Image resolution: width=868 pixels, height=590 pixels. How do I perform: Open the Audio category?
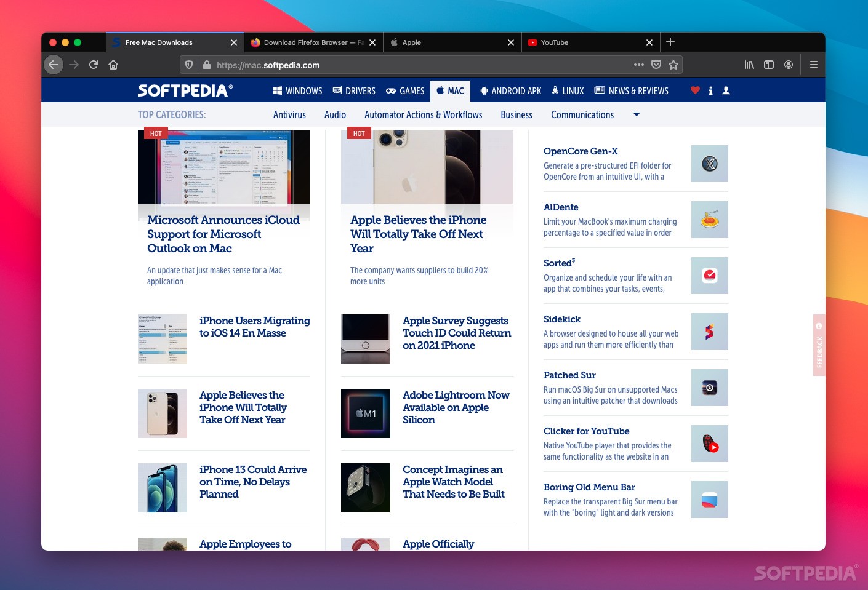pyautogui.click(x=335, y=115)
